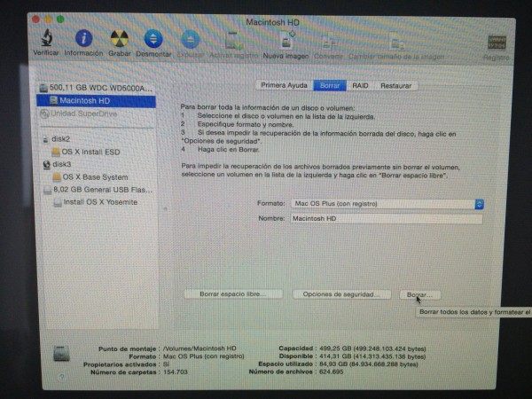Switch to the Borrar tab
The height and width of the screenshot is (399, 532).
(x=330, y=85)
